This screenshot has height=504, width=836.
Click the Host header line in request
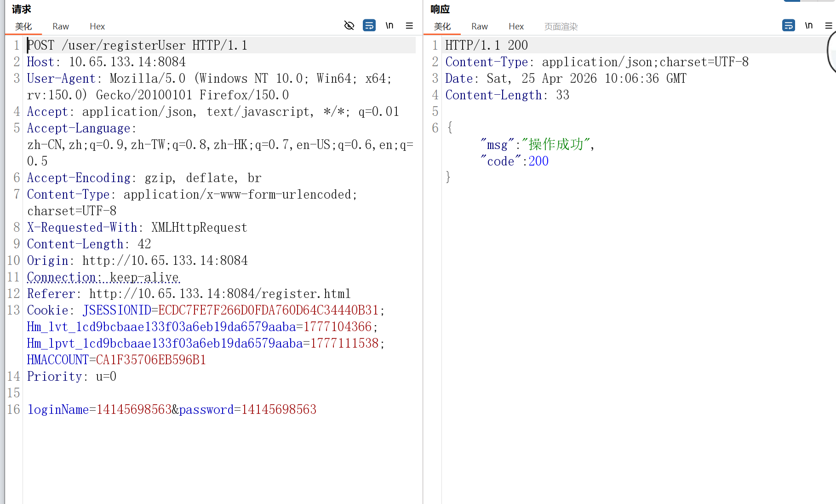coord(106,62)
